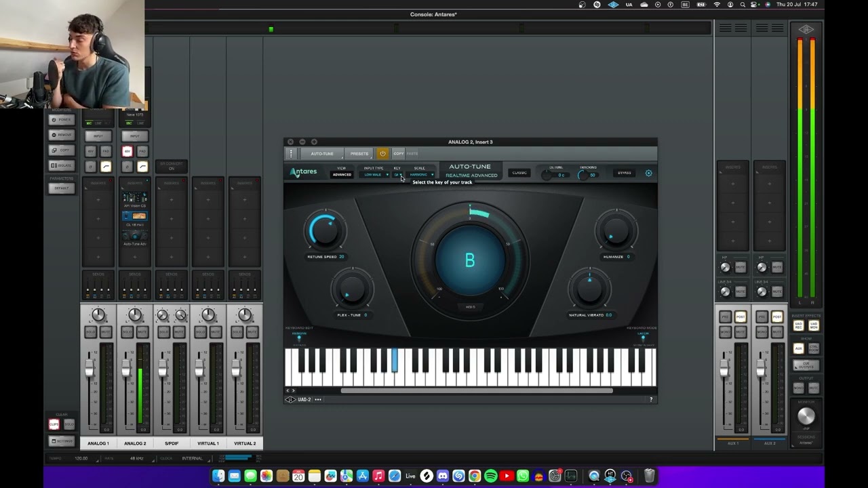Open the Input menu on Analog 1
The image size is (868, 488).
click(98, 136)
